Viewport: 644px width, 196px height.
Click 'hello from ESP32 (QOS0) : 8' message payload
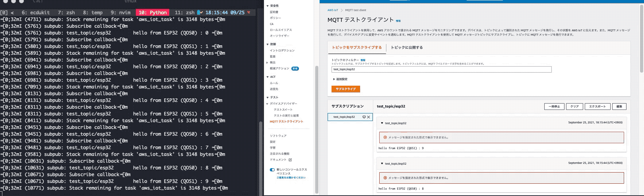pyautogui.click(x=401, y=188)
